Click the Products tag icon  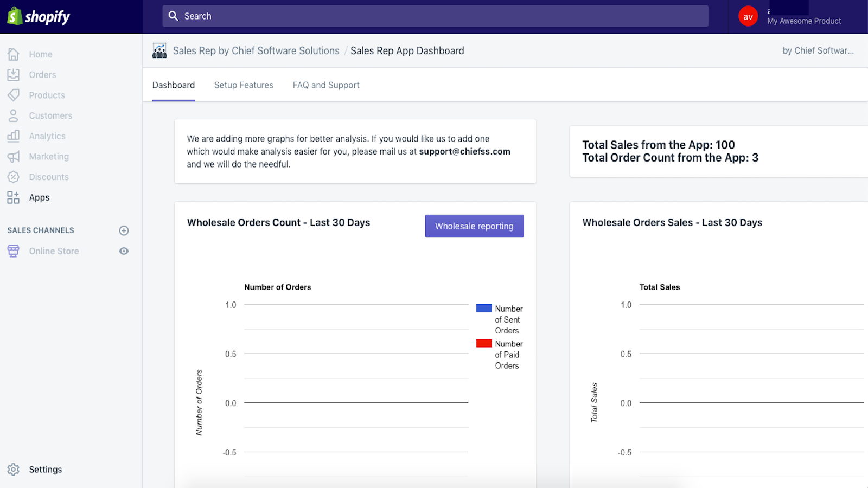tap(14, 95)
